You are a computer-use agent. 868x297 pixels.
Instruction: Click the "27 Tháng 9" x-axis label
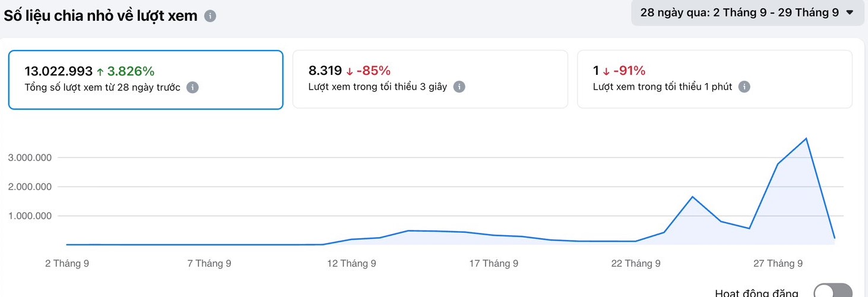(777, 263)
